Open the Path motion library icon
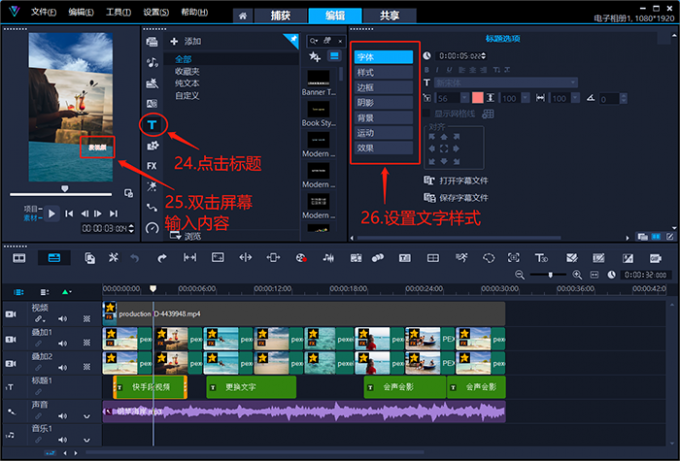This screenshot has height=461, width=680. pos(152,208)
